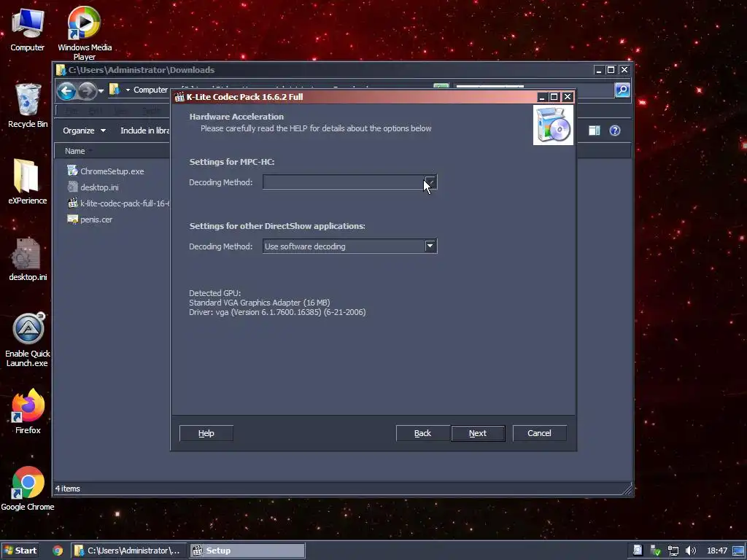Click the 4 items status bar text
The width and height of the screenshot is (747, 560).
tap(68, 489)
